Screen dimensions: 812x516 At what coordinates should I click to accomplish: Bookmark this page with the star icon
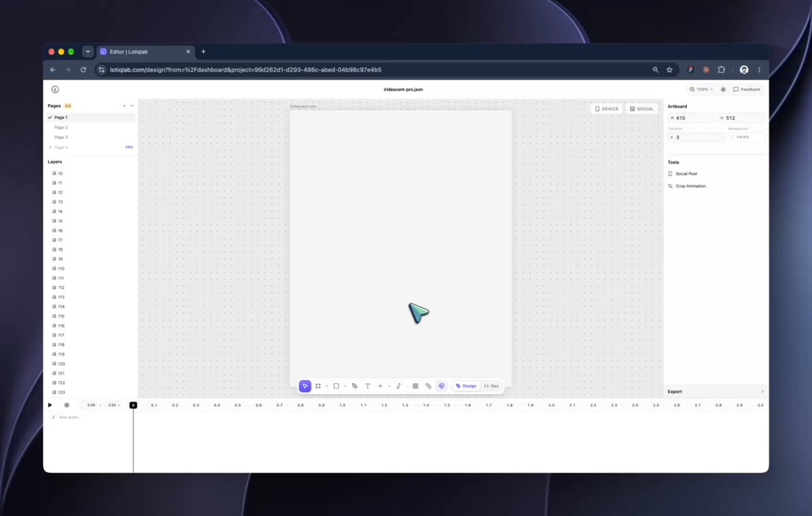coord(670,70)
